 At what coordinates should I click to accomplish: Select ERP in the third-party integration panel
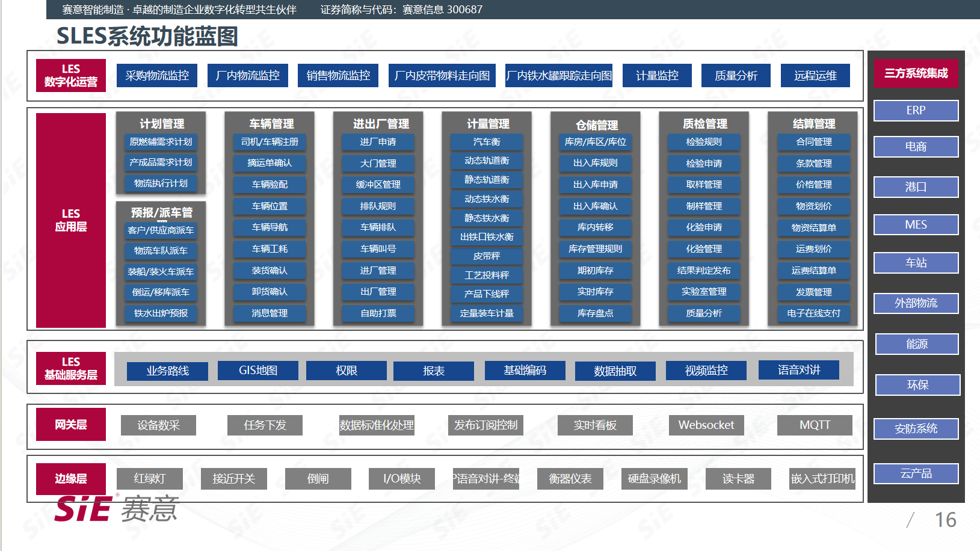916,111
